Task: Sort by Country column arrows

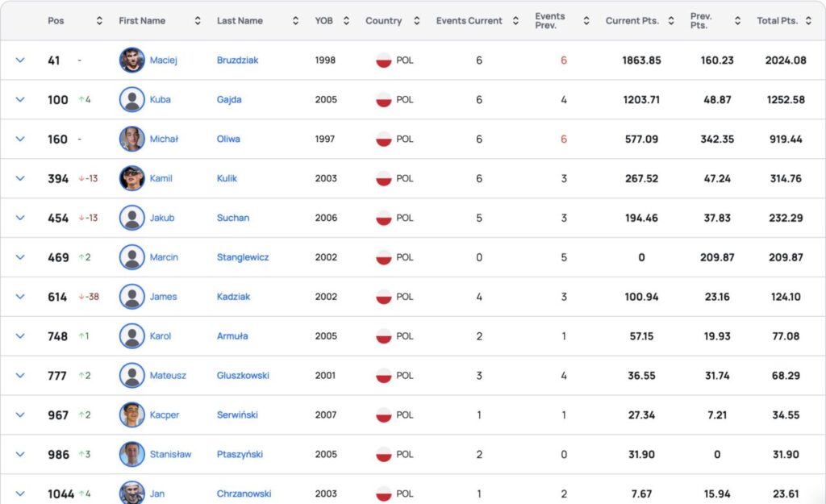Action: 417,21
